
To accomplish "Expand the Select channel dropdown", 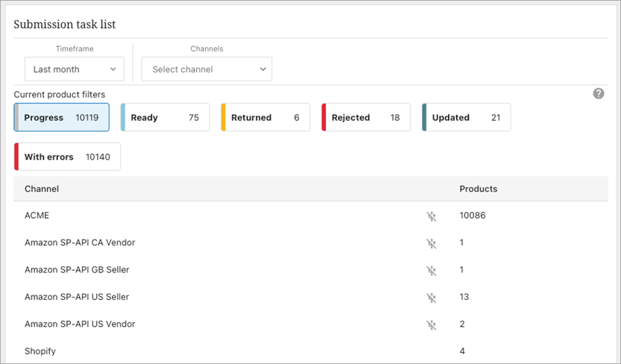I will [207, 69].
